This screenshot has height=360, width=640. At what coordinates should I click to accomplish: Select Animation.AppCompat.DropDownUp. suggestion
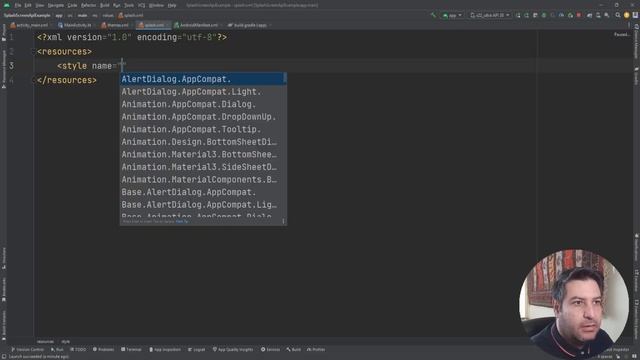click(x=203, y=117)
